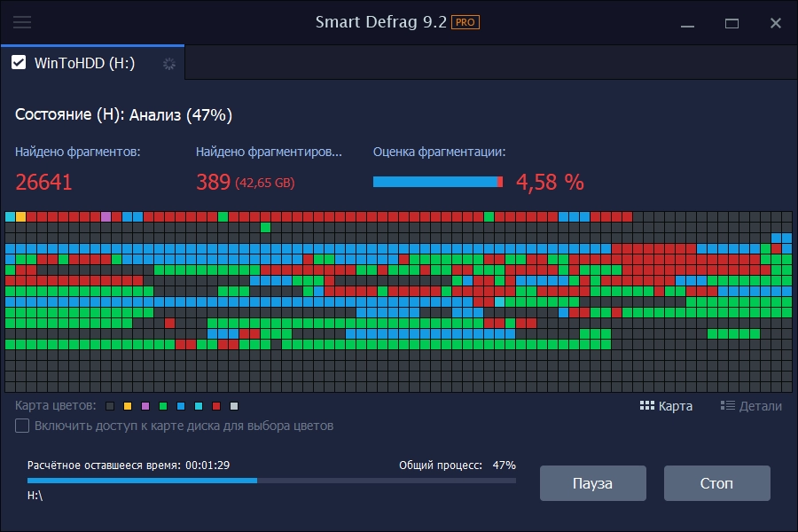Image resolution: width=798 pixels, height=532 pixels.
Task: Click the Общий процесс 47% text
Action: point(458,465)
